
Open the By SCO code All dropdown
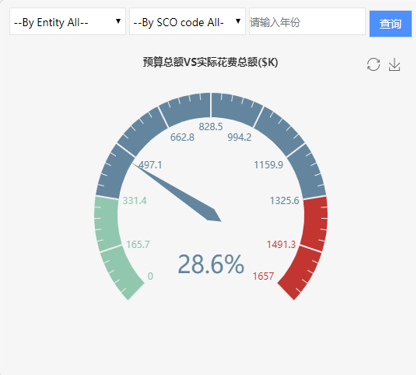click(187, 22)
